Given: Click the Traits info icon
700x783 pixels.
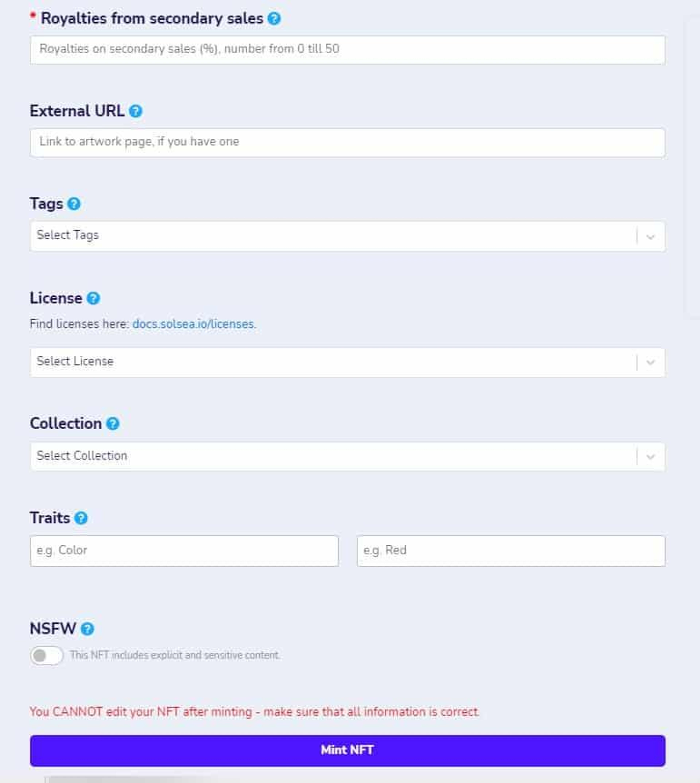Looking at the screenshot, I should click(x=81, y=518).
